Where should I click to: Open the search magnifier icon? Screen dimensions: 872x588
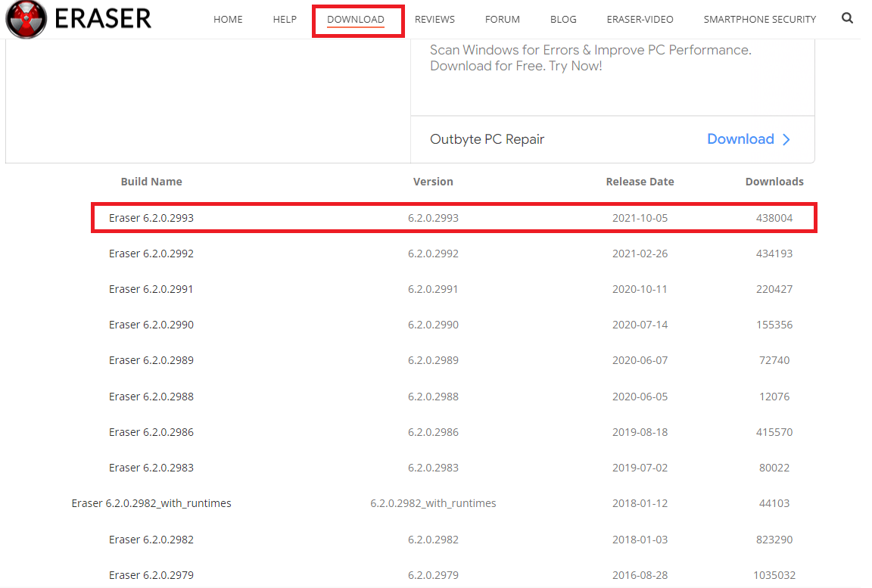(x=847, y=18)
